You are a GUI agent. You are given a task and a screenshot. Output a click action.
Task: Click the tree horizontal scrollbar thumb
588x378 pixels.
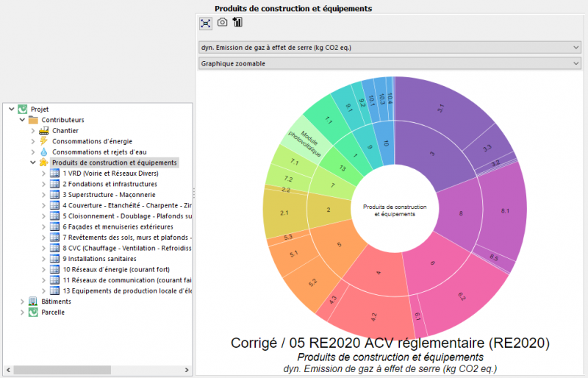(x=62, y=370)
